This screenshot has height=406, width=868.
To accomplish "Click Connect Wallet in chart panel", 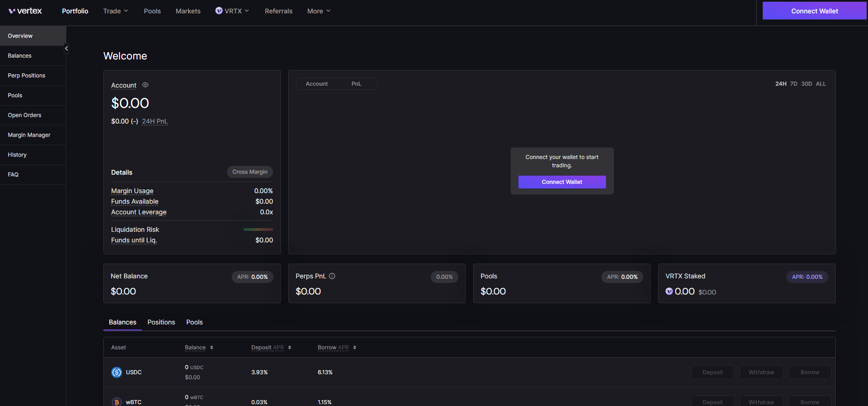I will 562,182.
